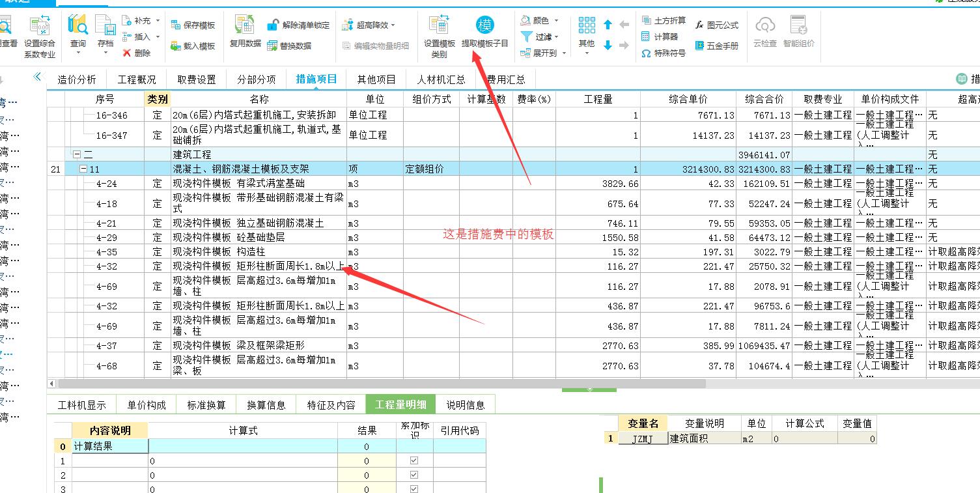
Task: Select row 16-346 安装拆卸
Action: click(x=259, y=115)
